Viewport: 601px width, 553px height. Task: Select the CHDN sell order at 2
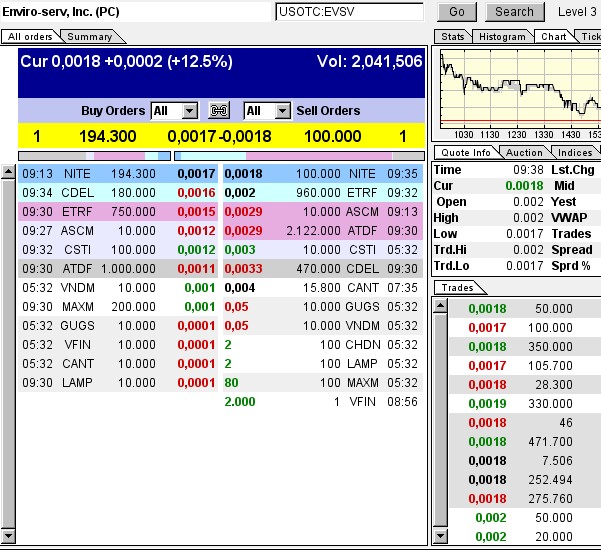coord(323,345)
